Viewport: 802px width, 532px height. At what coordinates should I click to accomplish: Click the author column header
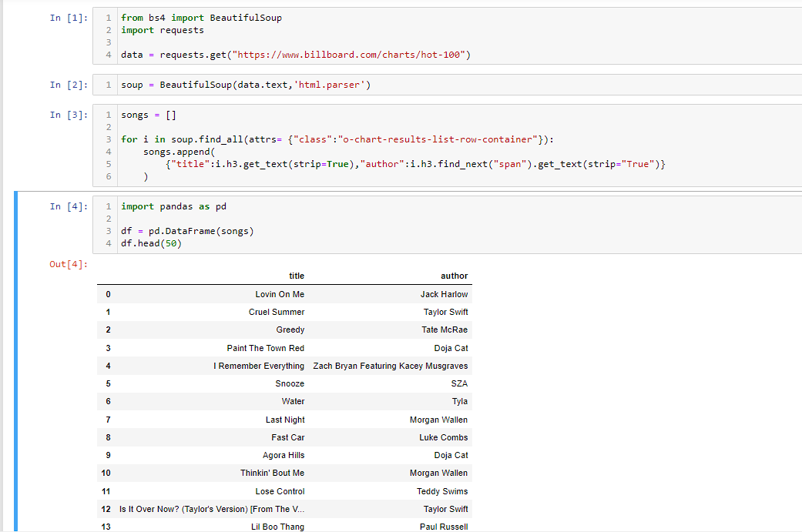tap(455, 276)
